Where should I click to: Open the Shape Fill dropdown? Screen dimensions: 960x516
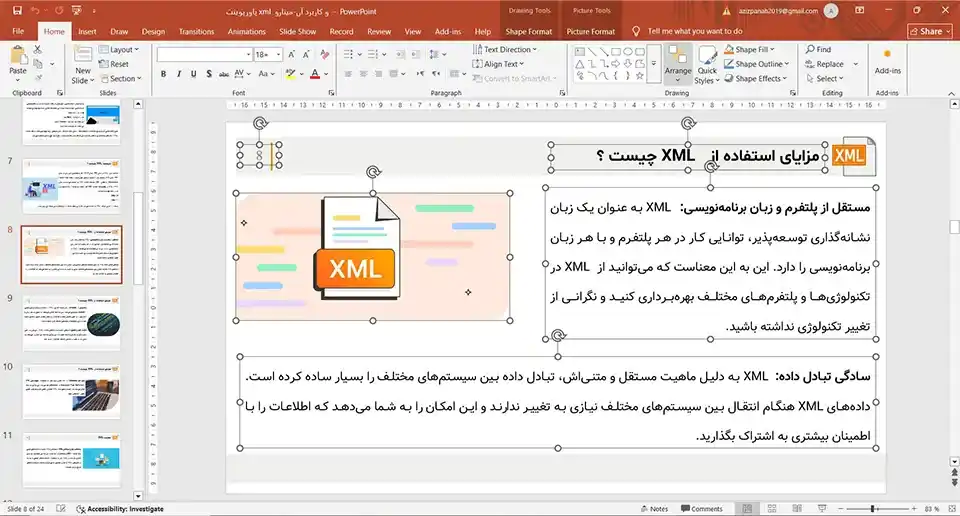click(750, 50)
